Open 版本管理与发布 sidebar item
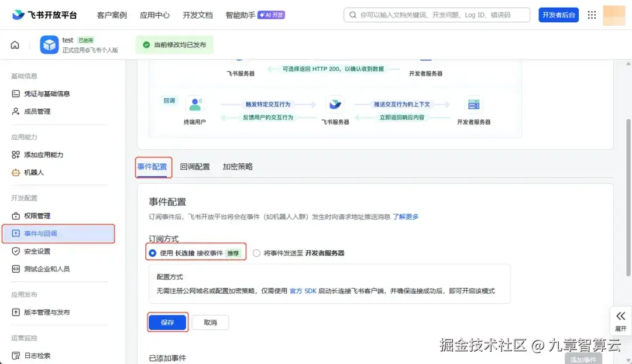Screen dimensions: 632x364 coord(59,312)
